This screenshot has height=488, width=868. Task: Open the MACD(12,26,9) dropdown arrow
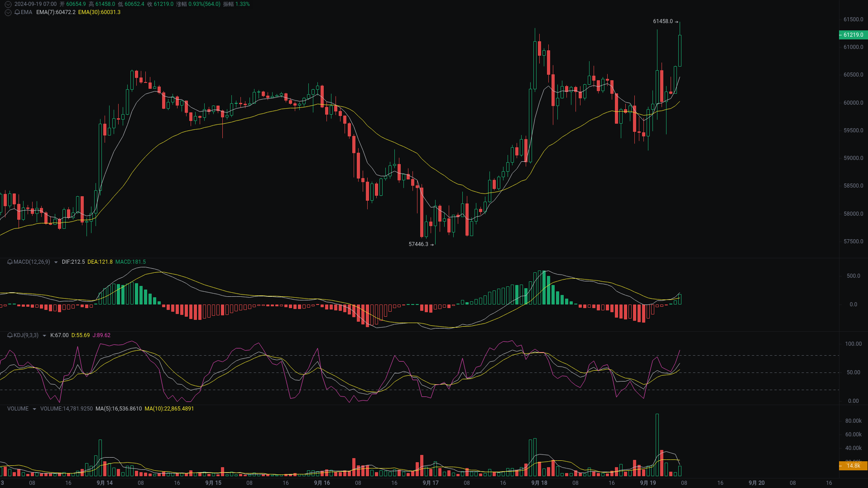click(56, 262)
